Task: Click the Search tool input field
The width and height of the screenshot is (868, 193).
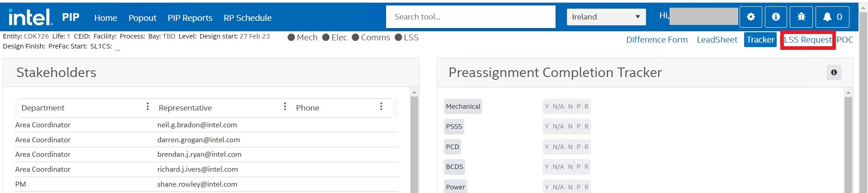Action: click(470, 17)
